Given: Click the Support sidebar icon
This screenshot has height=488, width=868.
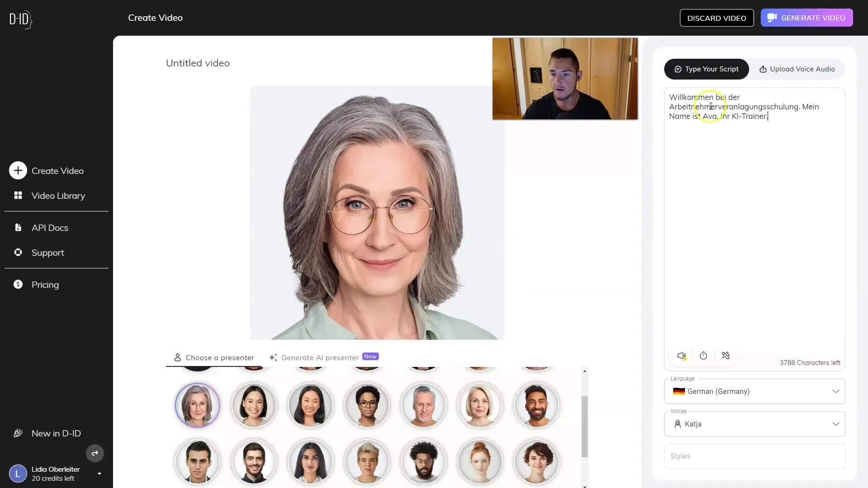Looking at the screenshot, I should click(x=18, y=252).
